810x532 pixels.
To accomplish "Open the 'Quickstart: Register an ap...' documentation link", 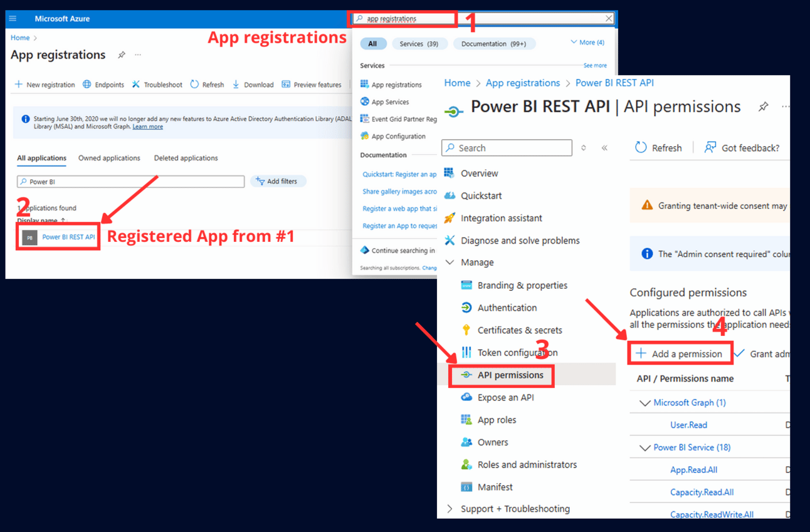I will point(399,175).
